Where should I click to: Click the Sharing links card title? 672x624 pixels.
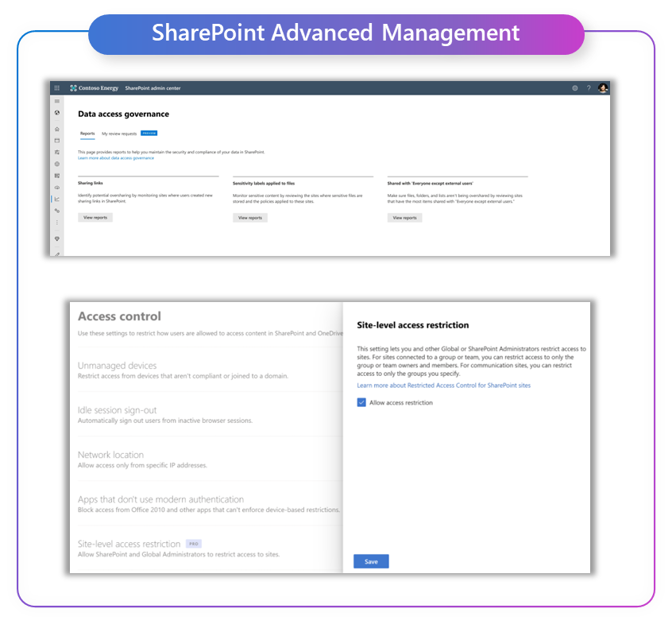pos(91,183)
